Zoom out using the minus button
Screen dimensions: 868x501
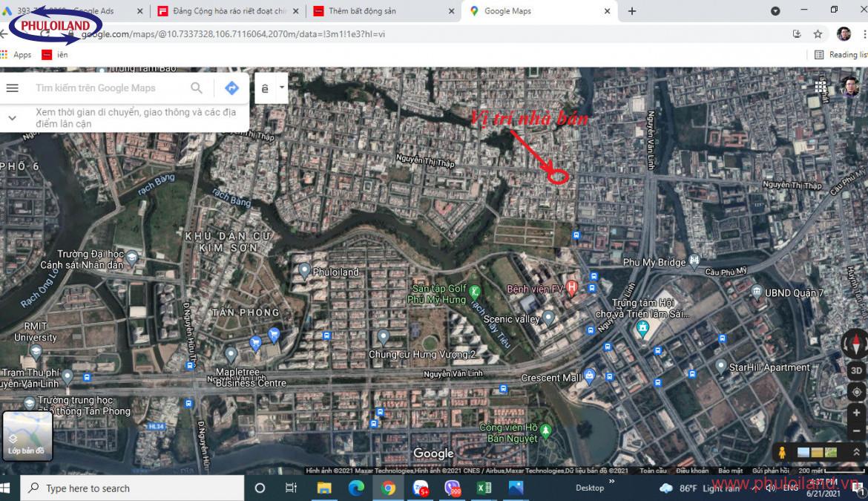856,433
